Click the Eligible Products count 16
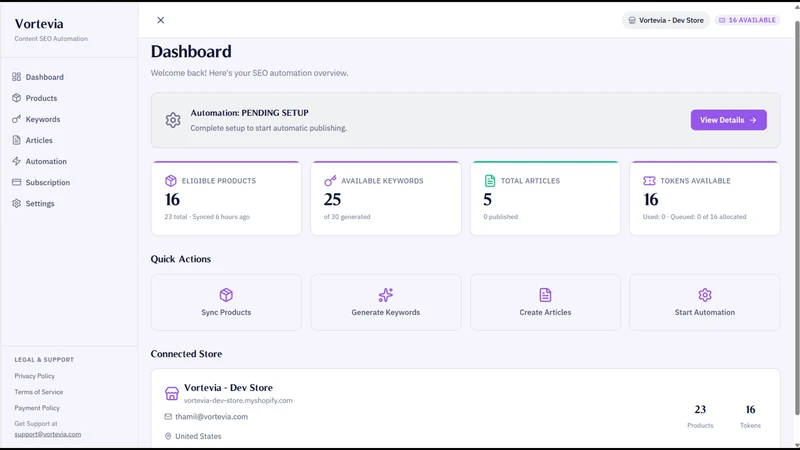 click(172, 199)
